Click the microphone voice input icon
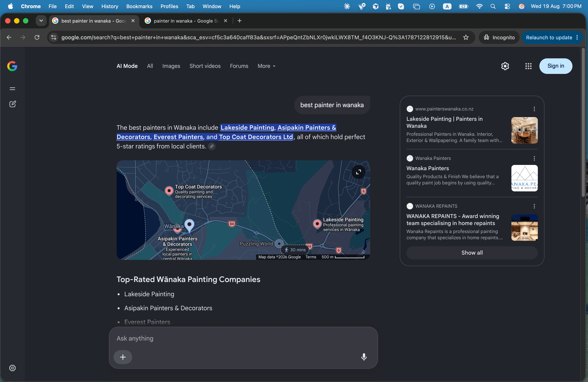This screenshot has height=382, width=588. [364, 357]
